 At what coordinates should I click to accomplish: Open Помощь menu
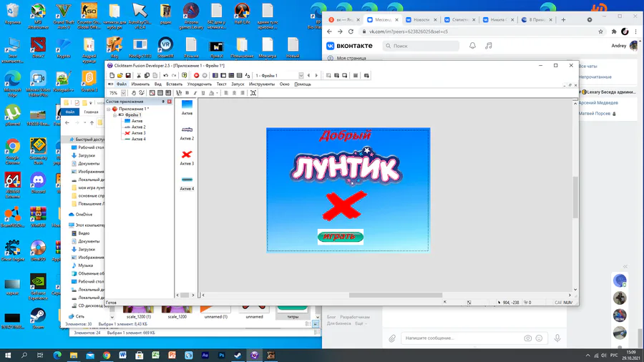tap(303, 84)
